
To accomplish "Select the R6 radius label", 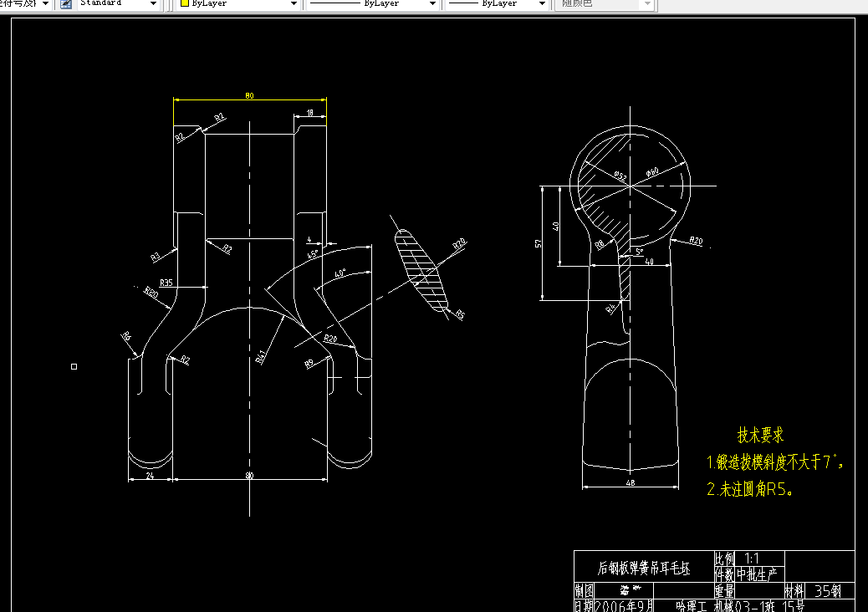I will 126,336.
